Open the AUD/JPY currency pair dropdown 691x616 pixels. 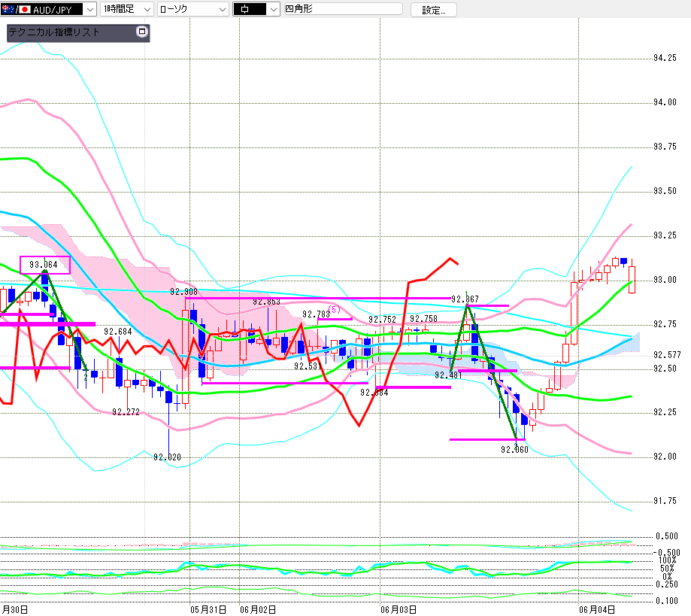[x=48, y=9]
